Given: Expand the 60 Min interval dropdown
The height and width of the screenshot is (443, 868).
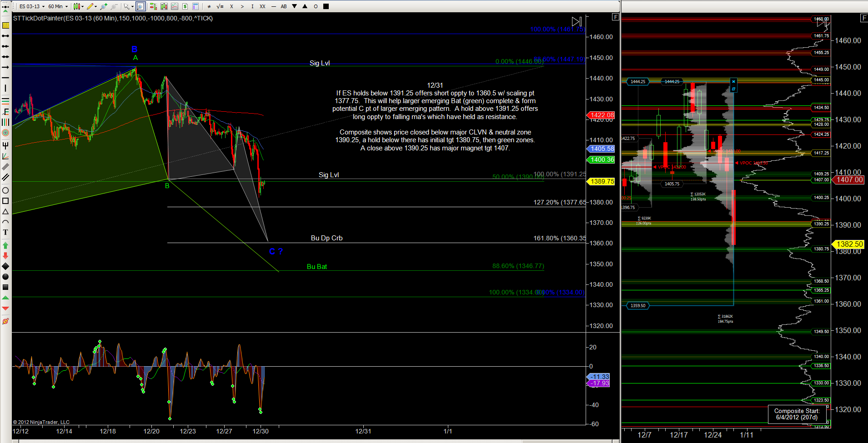Looking at the screenshot, I should [x=58, y=6].
